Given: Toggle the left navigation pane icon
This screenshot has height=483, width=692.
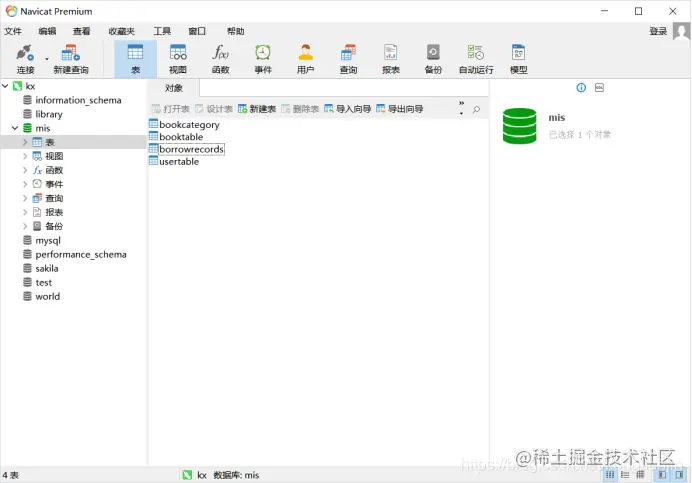Looking at the screenshot, I should [x=662, y=475].
